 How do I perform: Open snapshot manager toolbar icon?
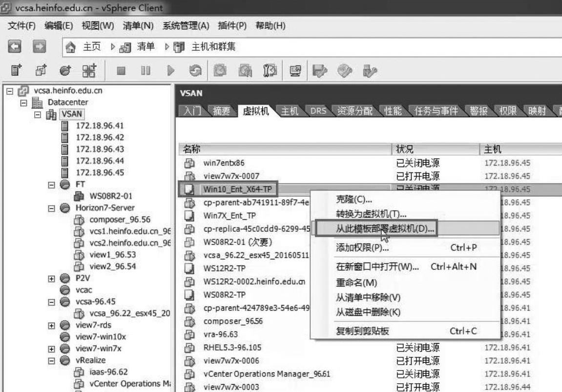(x=270, y=71)
